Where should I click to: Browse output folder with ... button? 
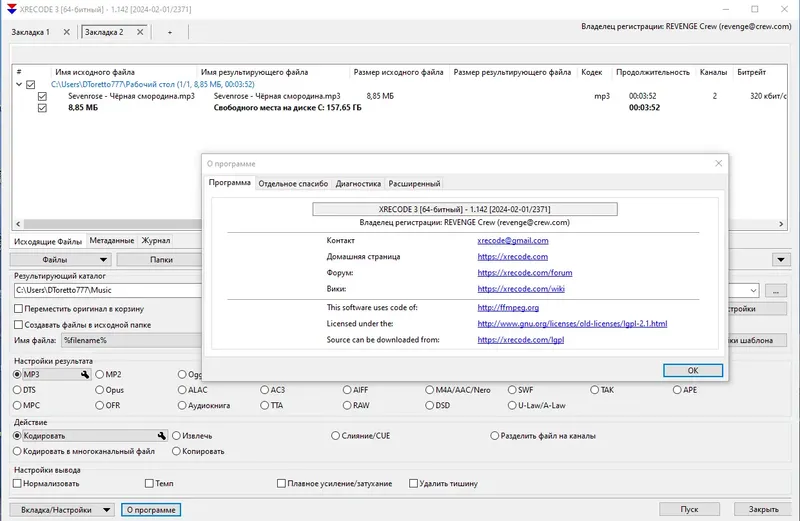click(776, 291)
